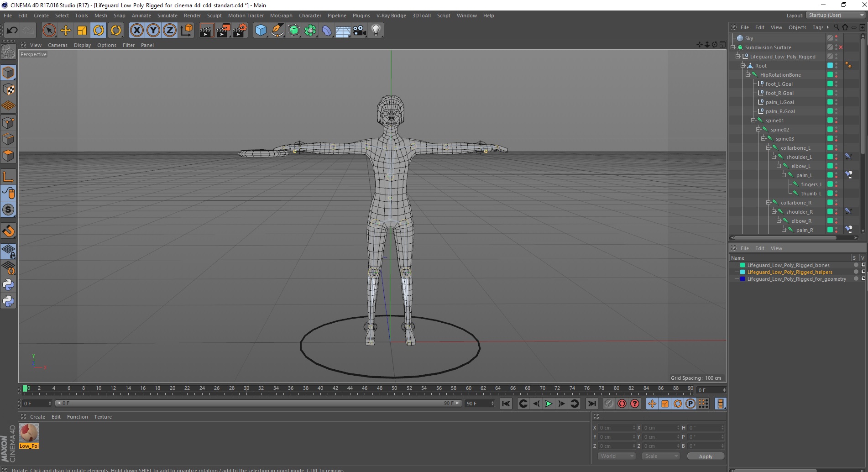This screenshot has width=868, height=472.
Task: Activate the Rotate tool in top toolbar
Action: [x=99, y=31]
